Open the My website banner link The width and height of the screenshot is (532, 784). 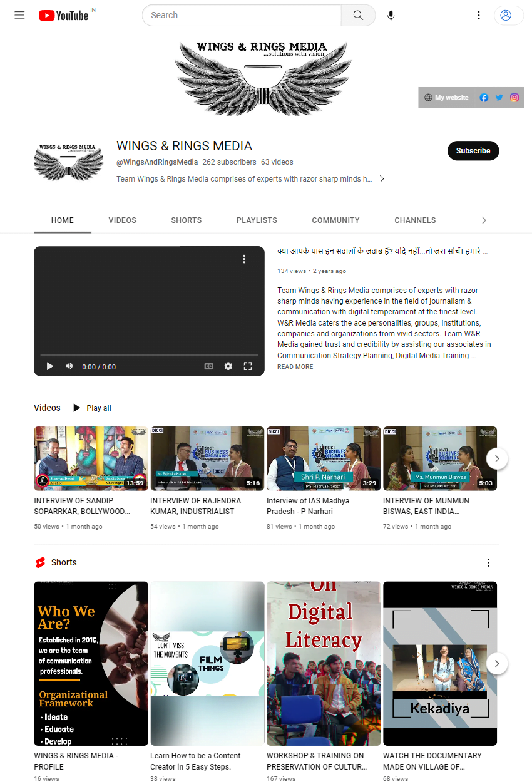pos(446,98)
